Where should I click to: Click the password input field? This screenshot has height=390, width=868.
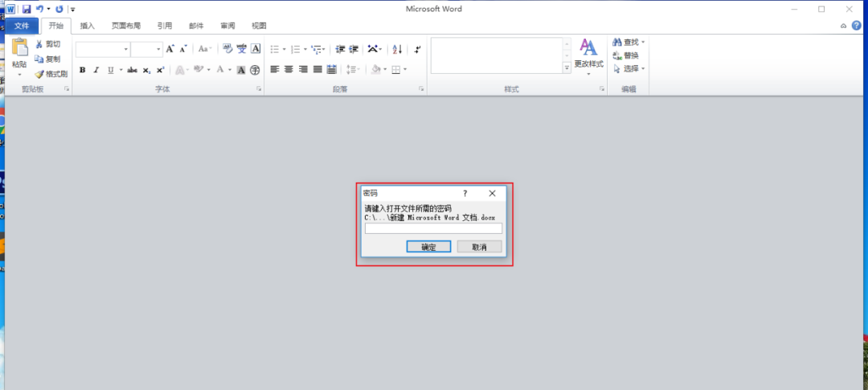pyautogui.click(x=433, y=228)
